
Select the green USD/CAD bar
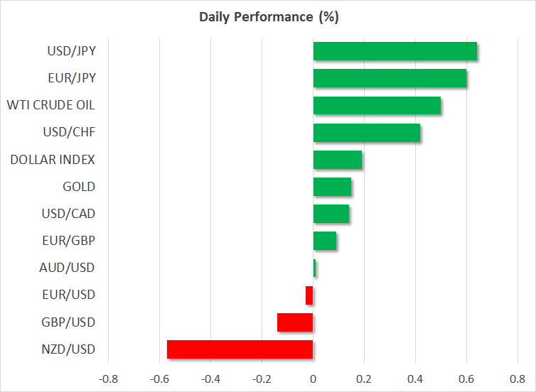tap(331, 214)
